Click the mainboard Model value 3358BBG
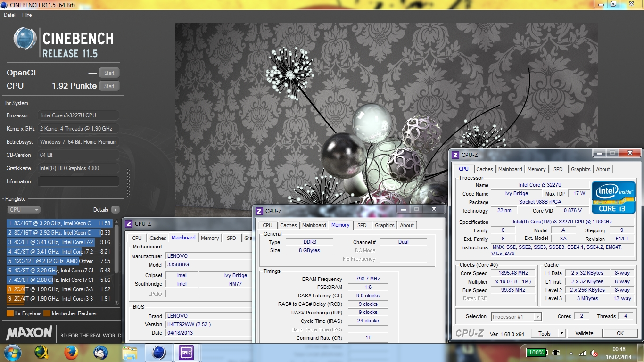The width and height of the screenshot is (644, 362). [x=208, y=265]
